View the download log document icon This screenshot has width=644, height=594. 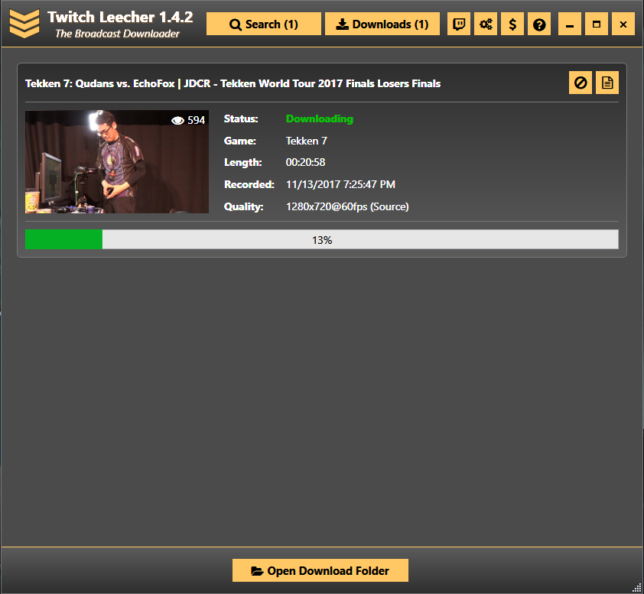(607, 83)
